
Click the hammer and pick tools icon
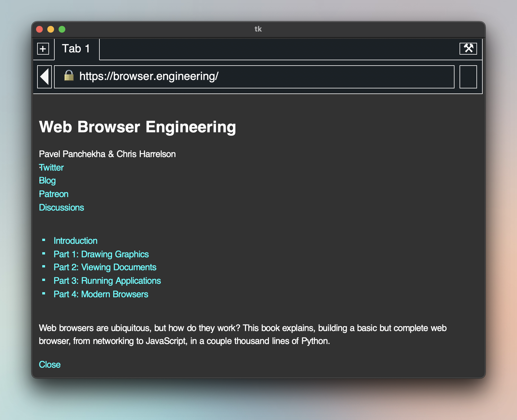tap(468, 48)
